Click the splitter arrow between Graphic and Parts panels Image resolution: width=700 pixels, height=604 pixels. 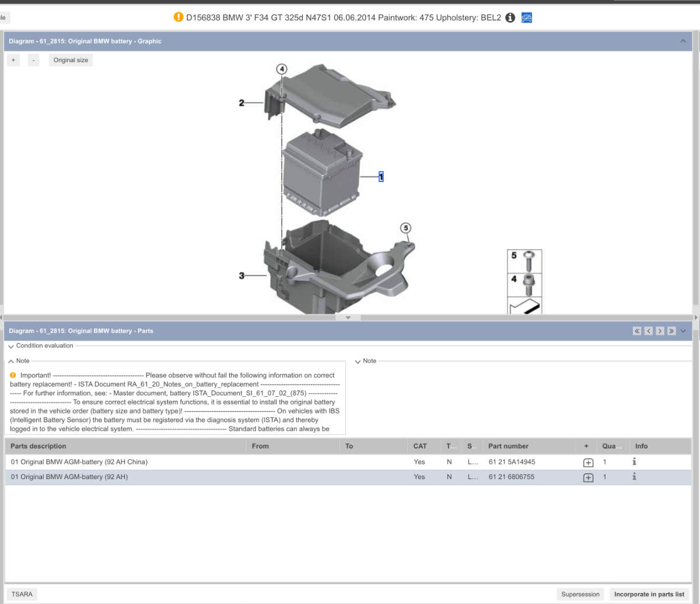(x=348, y=318)
